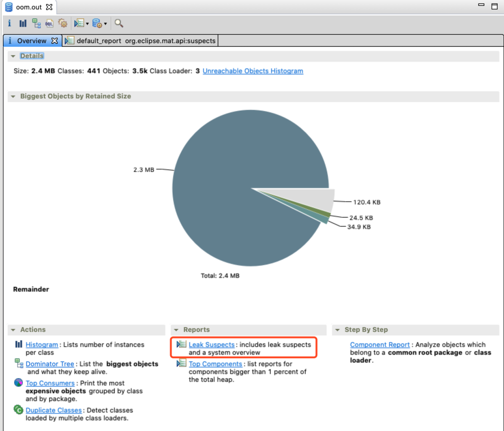Click the 24.5 KB chart label

tap(361, 218)
